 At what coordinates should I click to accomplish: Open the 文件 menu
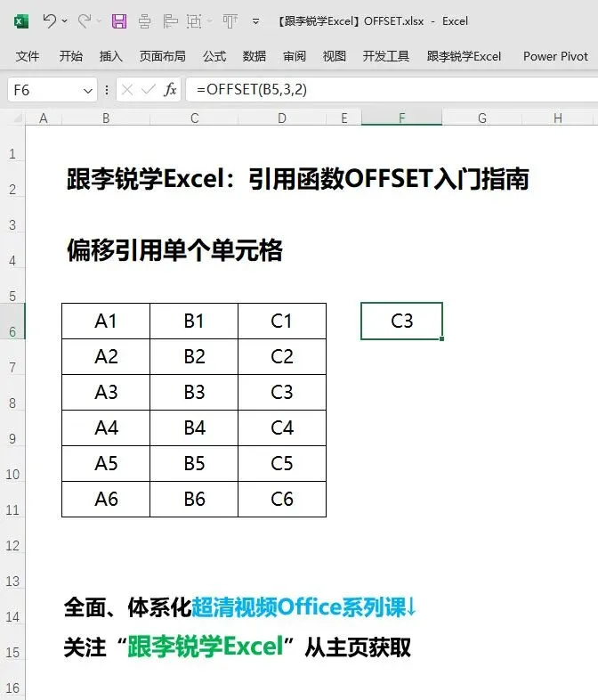click(28, 56)
